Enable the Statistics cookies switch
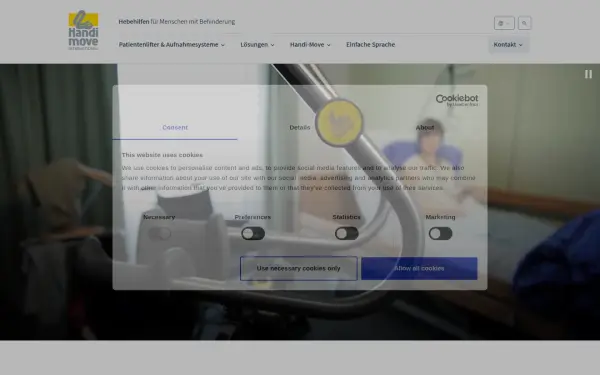The image size is (600, 375). click(x=347, y=233)
